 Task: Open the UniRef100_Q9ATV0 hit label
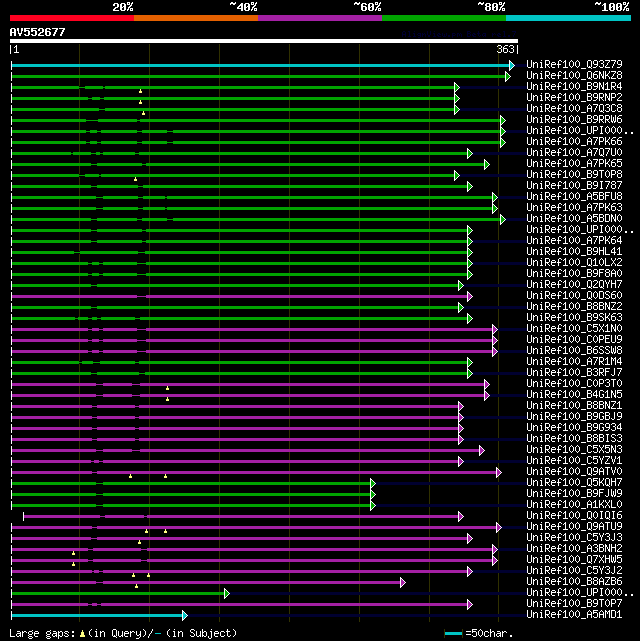[574, 472]
